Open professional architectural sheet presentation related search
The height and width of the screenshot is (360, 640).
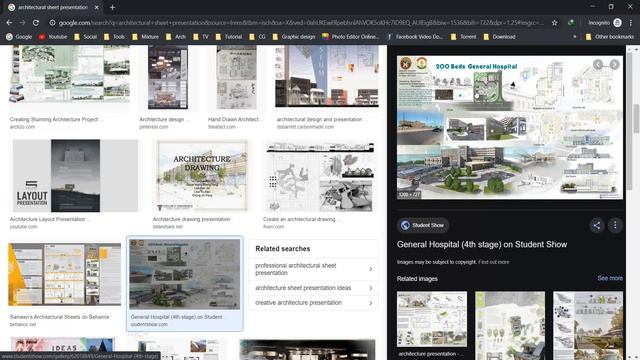tap(313, 269)
